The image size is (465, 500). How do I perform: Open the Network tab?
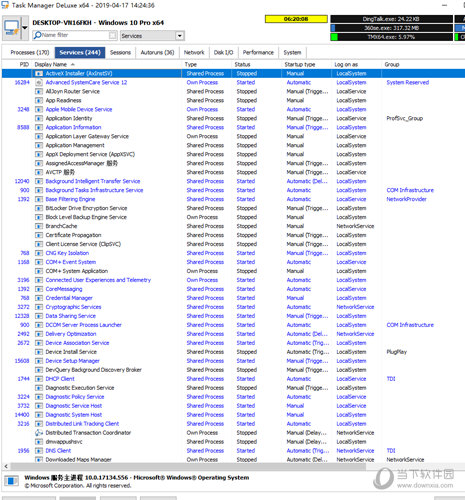tap(194, 52)
